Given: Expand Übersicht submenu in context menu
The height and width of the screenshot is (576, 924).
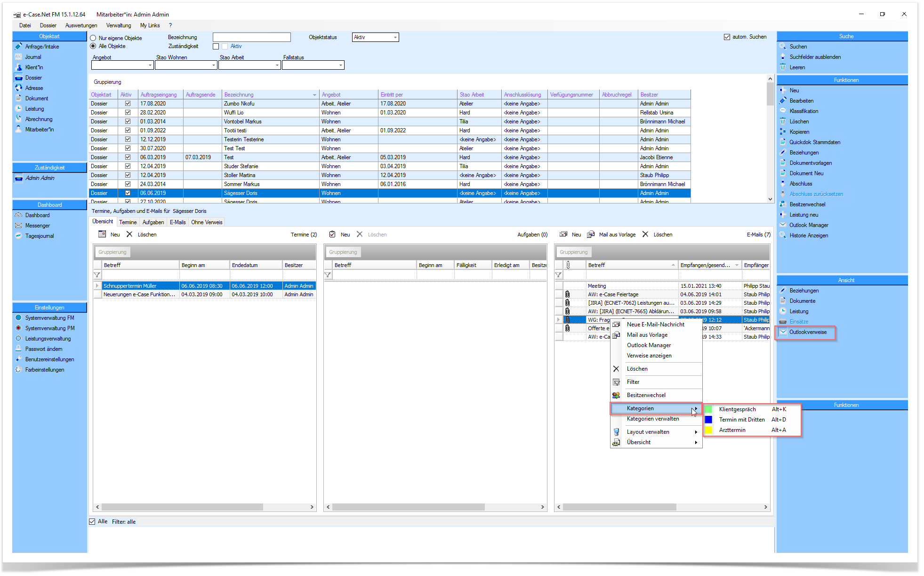Looking at the screenshot, I should [x=696, y=442].
